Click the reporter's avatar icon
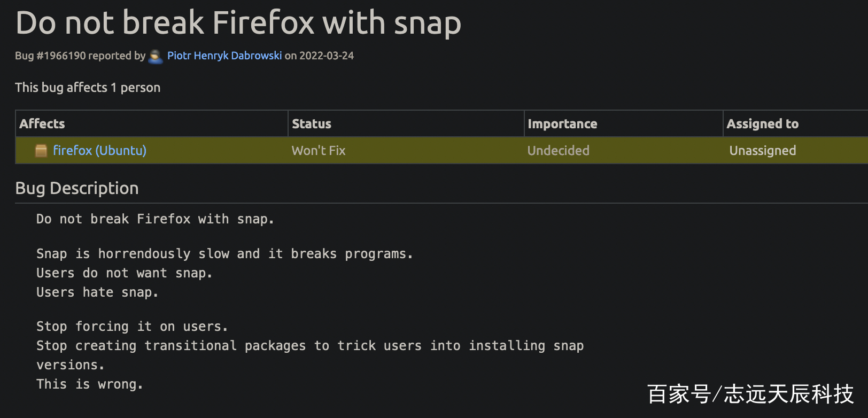868x418 pixels. [156, 56]
